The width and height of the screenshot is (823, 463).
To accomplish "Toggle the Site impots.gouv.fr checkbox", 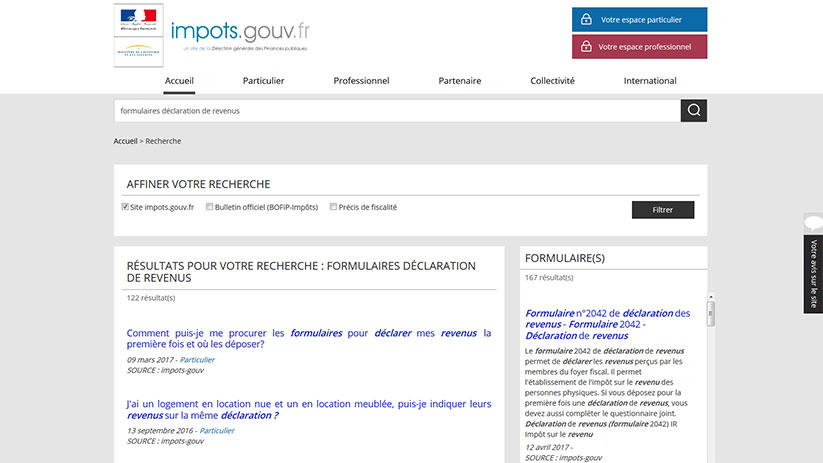I will pyautogui.click(x=125, y=208).
